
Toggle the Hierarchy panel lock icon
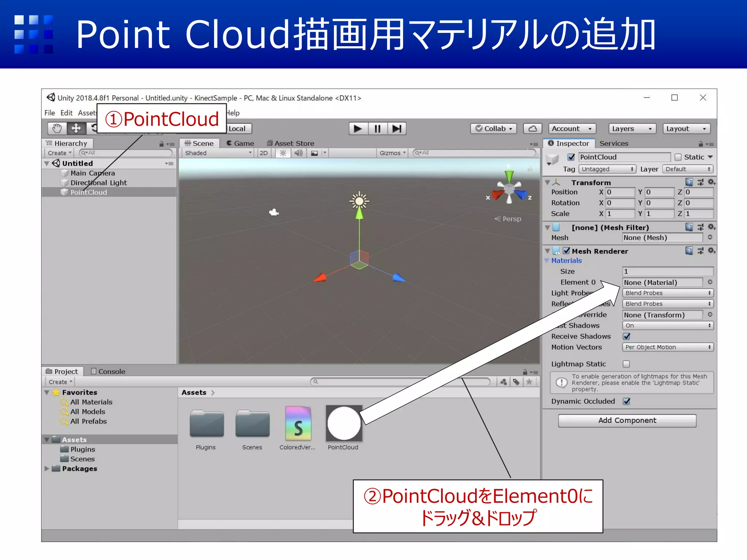[x=161, y=144]
